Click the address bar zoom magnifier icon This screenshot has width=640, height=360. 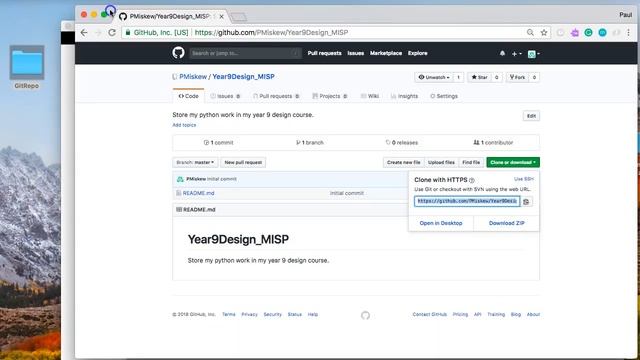click(x=530, y=33)
